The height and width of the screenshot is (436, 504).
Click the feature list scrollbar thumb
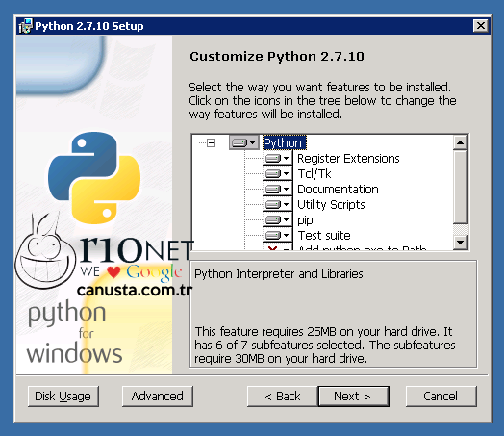[461, 187]
